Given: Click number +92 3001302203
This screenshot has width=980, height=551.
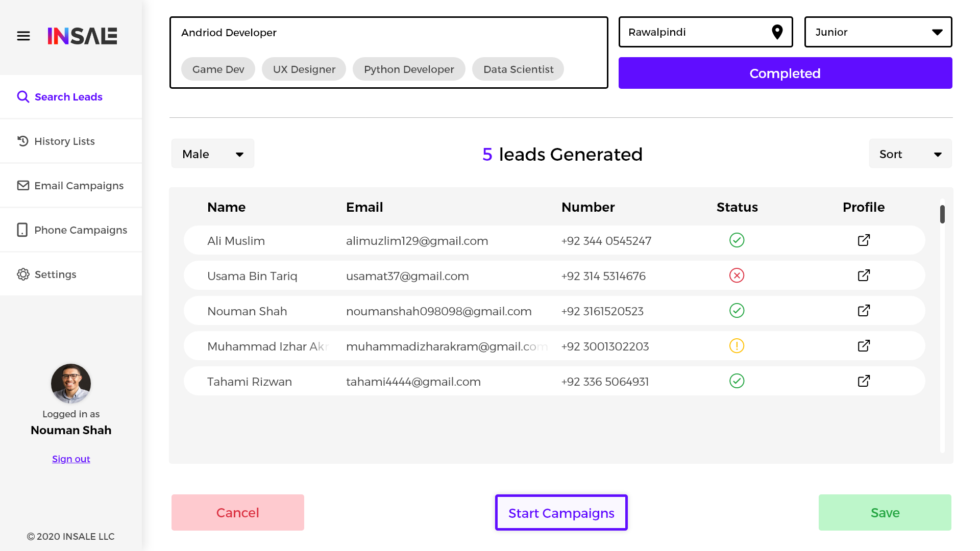Looking at the screenshot, I should click(x=605, y=346).
